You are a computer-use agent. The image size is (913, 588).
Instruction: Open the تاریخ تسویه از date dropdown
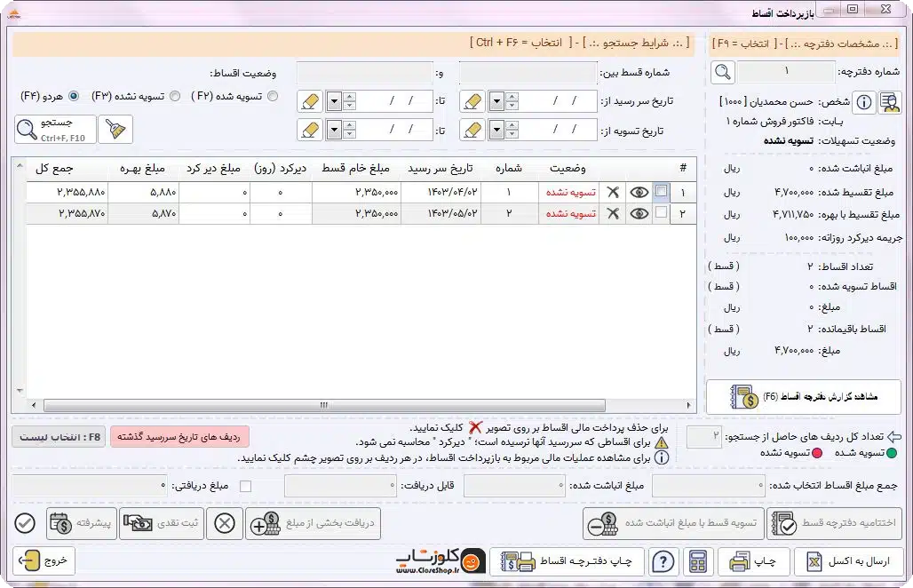pos(496,130)
